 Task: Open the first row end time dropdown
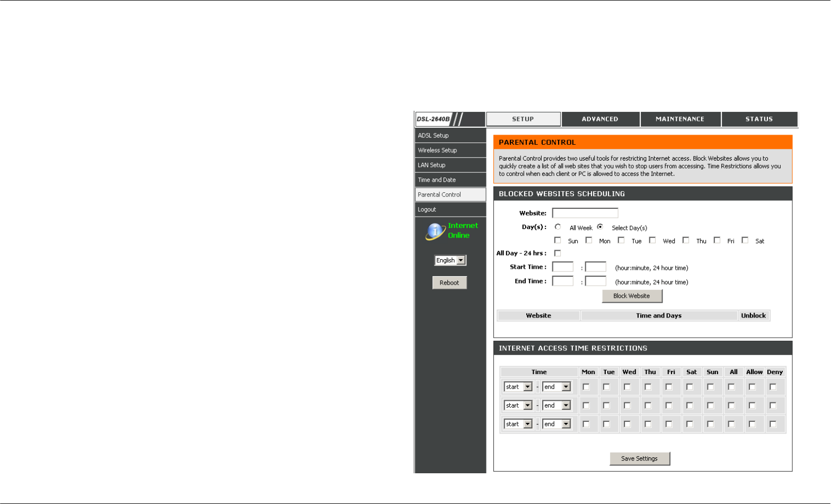[556, 387]
